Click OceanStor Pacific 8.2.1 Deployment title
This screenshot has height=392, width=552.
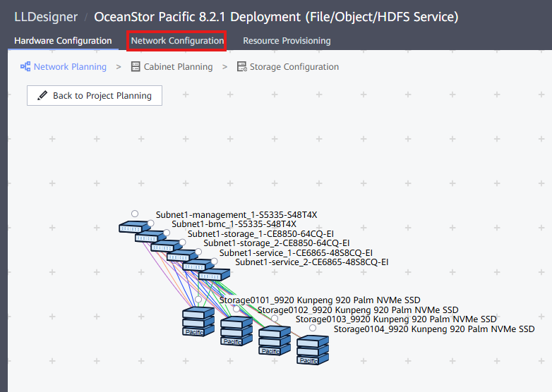[x=276, y=17]
